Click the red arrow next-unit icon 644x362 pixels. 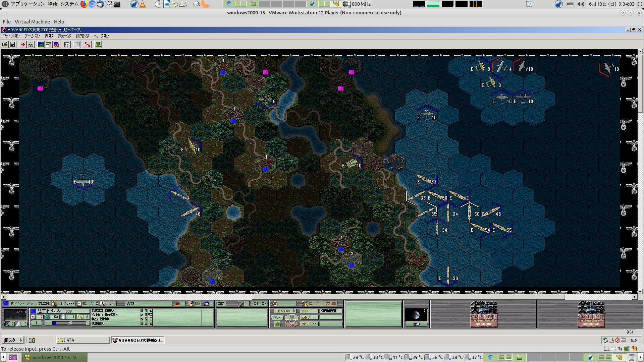point(22,45)
